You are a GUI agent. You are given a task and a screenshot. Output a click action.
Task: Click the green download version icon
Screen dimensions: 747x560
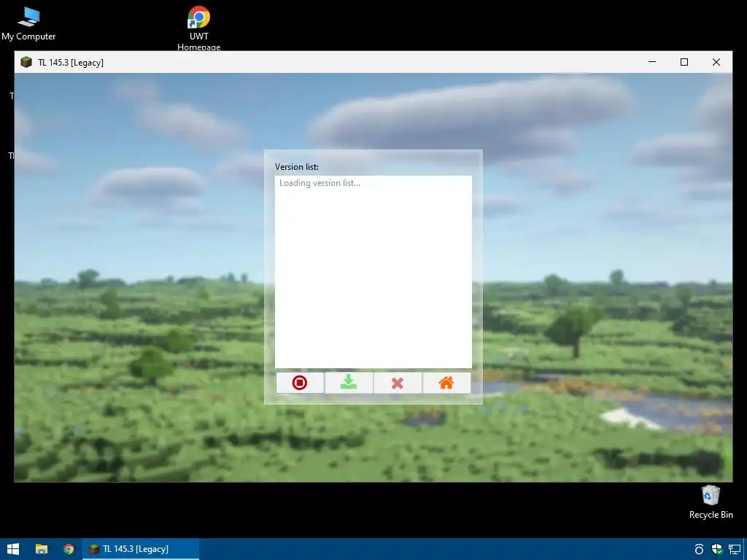(x=349, y=382)
